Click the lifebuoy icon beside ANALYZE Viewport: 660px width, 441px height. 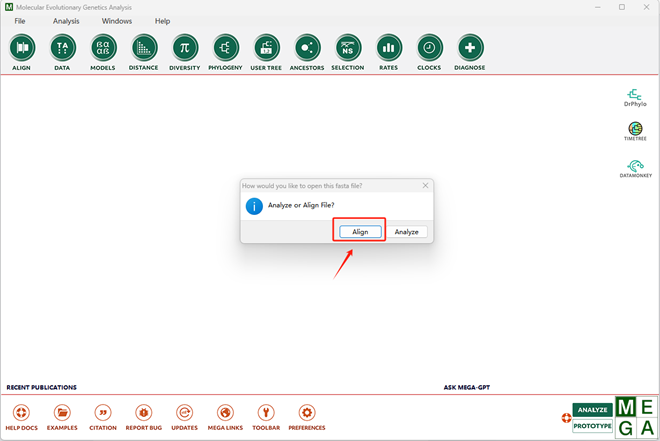566,418
